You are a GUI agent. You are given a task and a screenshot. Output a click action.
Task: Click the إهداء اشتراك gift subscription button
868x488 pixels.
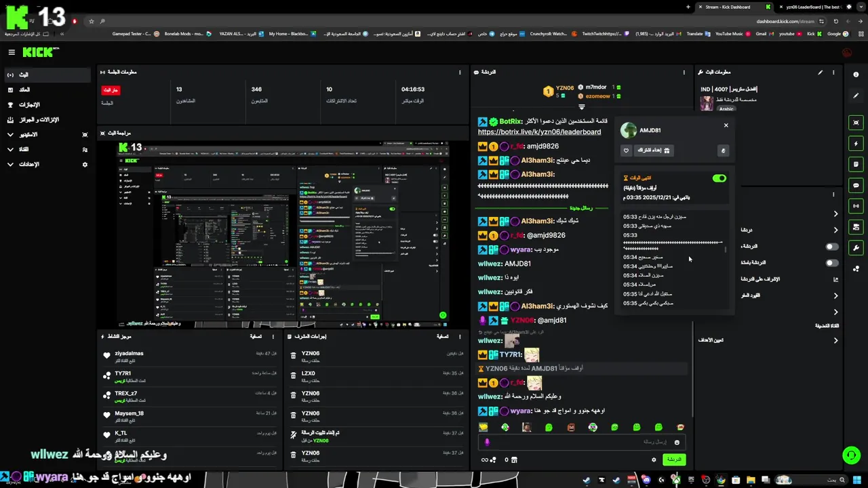pyautogui.click(x=654, y=150)
